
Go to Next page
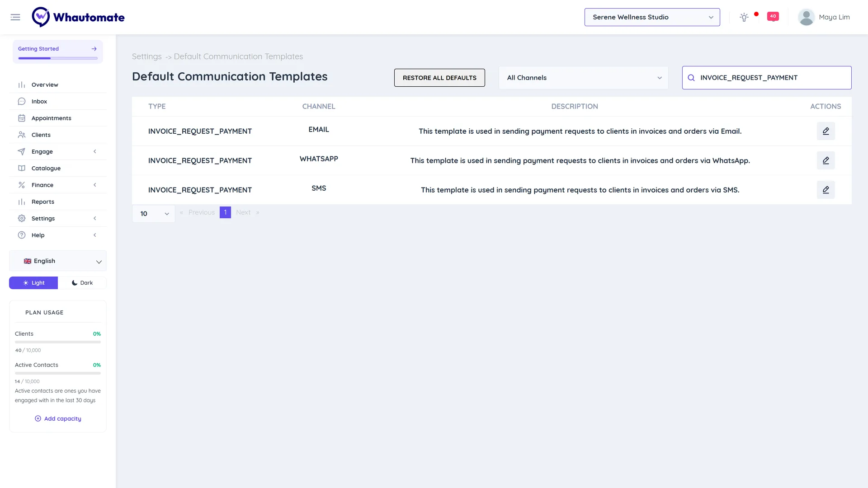(x=243, y=212)
